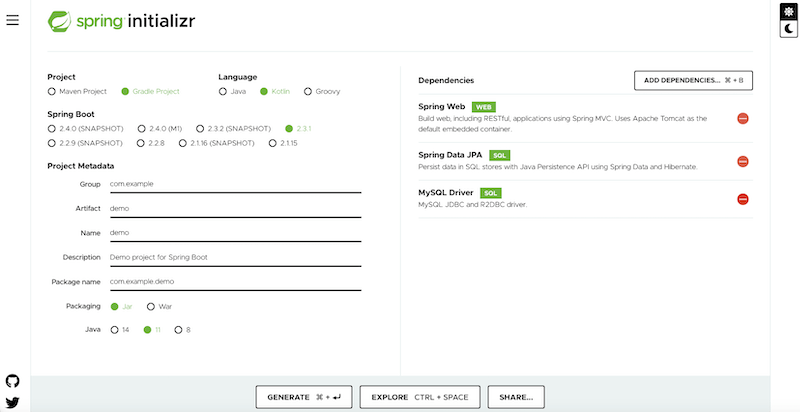Click the Persist data in SQL description
This screenshot has width=800, height=412.
[x=558, y=167]
